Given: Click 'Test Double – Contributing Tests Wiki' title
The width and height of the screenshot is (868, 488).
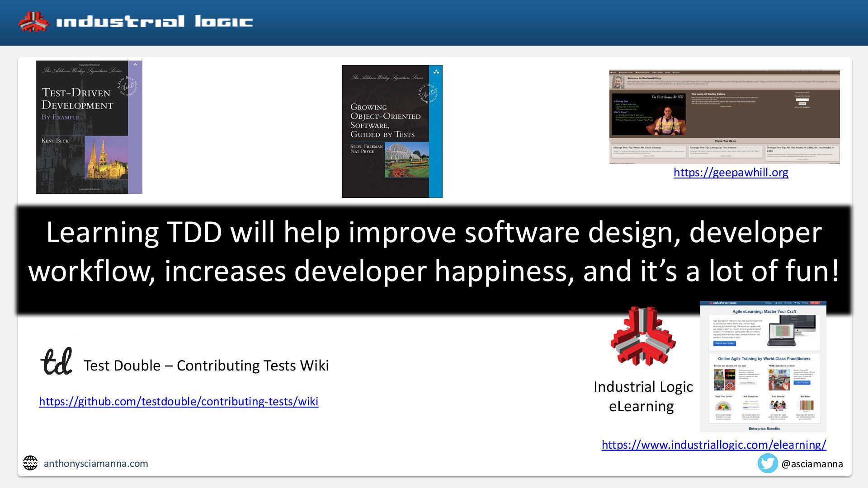Looking at the screenshot, I should pyautogui.click(x=206, y=365).
